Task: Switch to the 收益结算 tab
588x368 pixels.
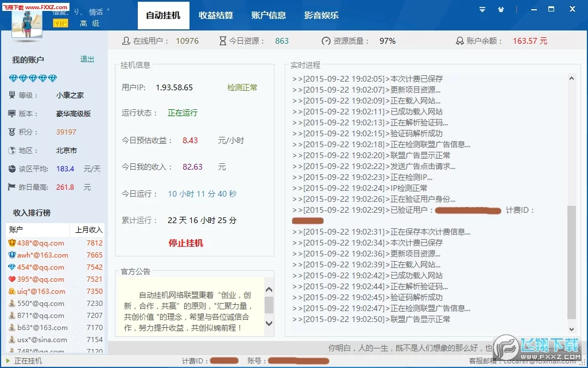Action: tap(216, 16)
